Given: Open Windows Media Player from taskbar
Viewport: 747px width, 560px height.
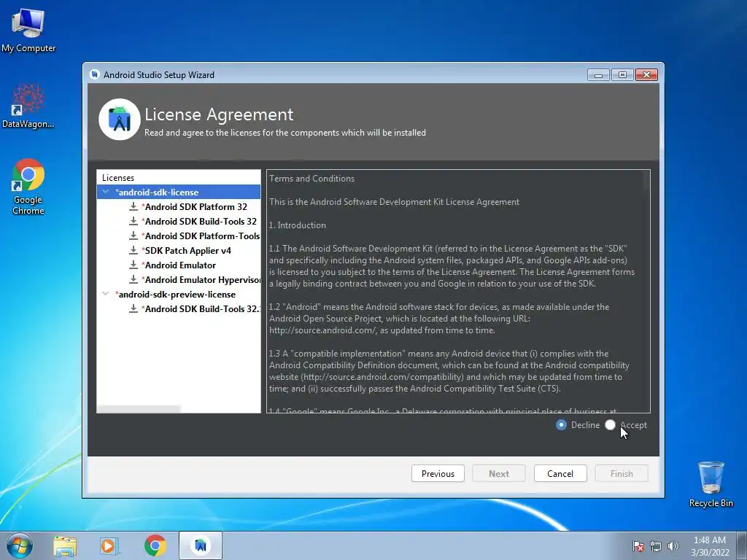Looking at the screenshot, I should point(109,545).
